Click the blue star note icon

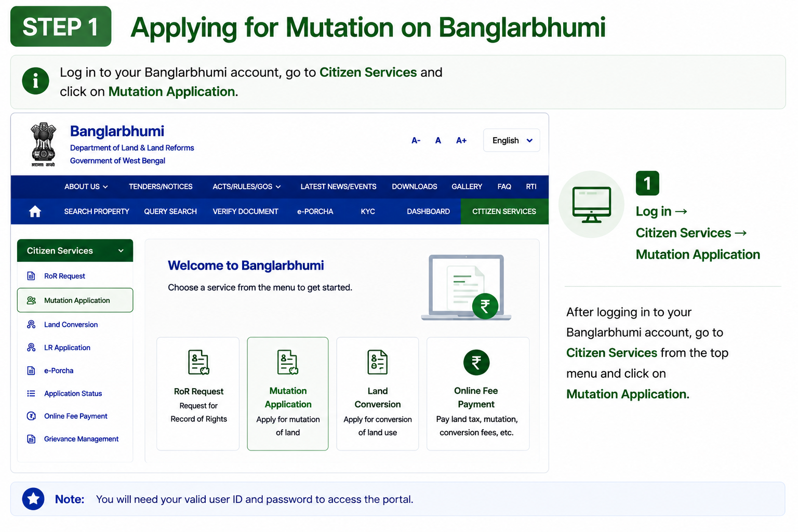point(33,499)
